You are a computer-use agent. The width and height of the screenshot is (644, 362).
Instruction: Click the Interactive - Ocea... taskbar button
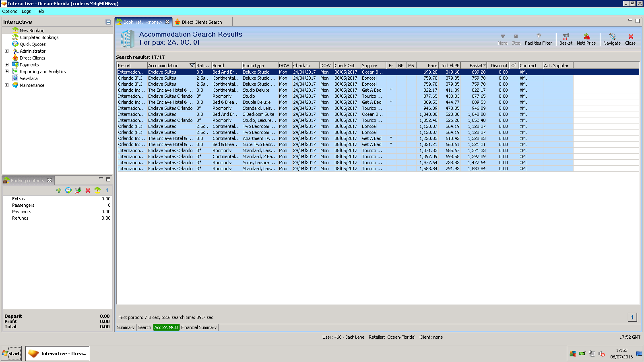point(58,354)
